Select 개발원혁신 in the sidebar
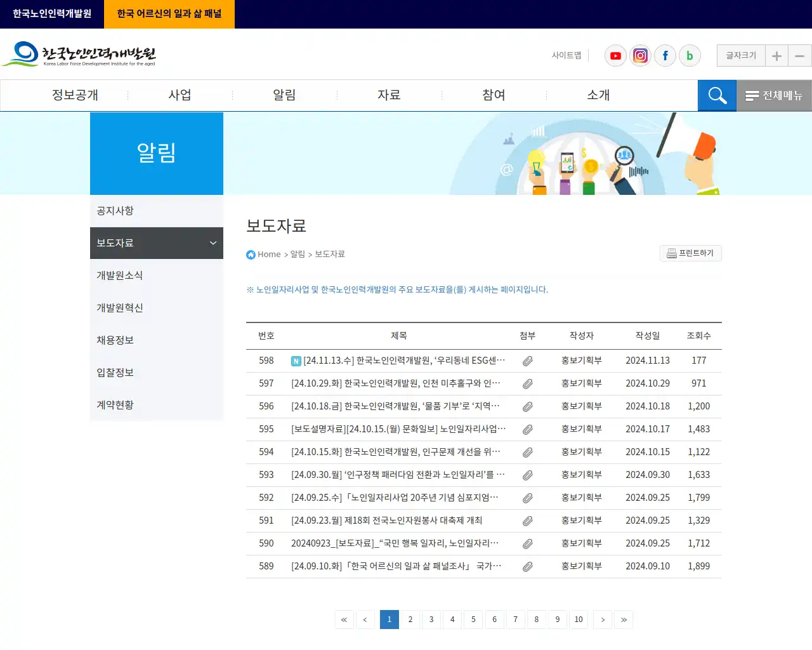The height and width of the screenshot is (650, 812). tap(157, 308)
